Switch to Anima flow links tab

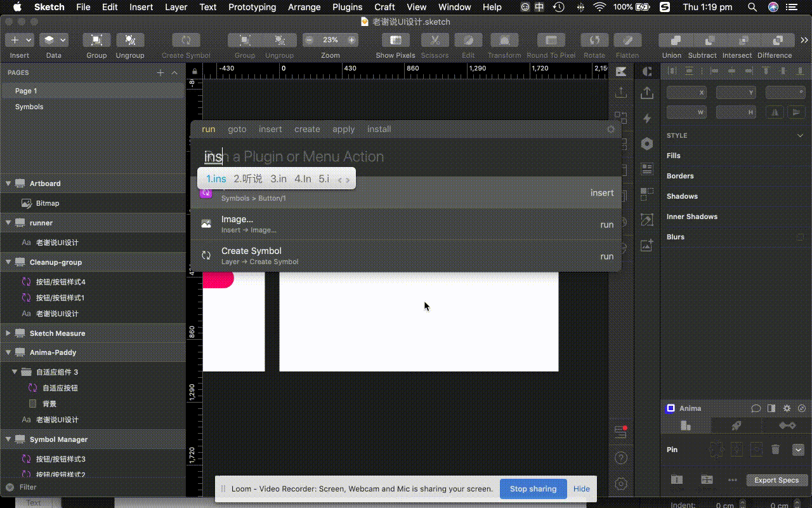pos(787,425)
